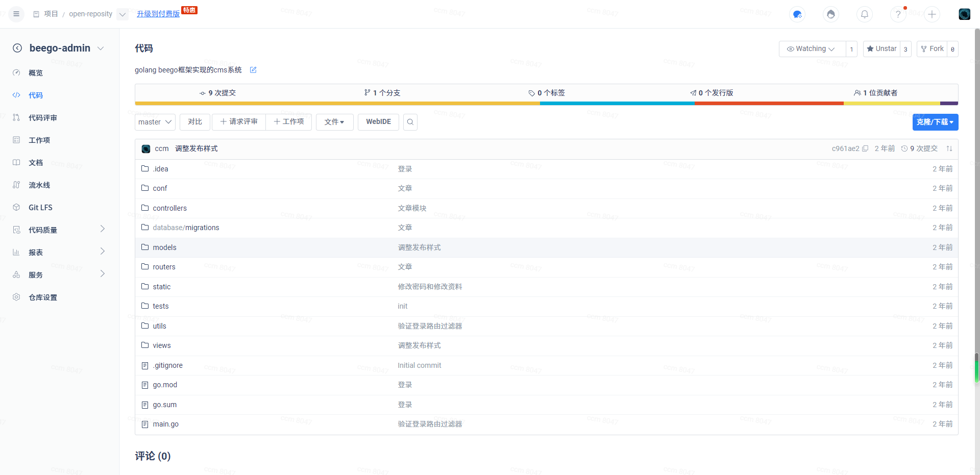The image size is (980, 475).
Task: Click the 升级到付费版 link
Action: tap(158, 14)
